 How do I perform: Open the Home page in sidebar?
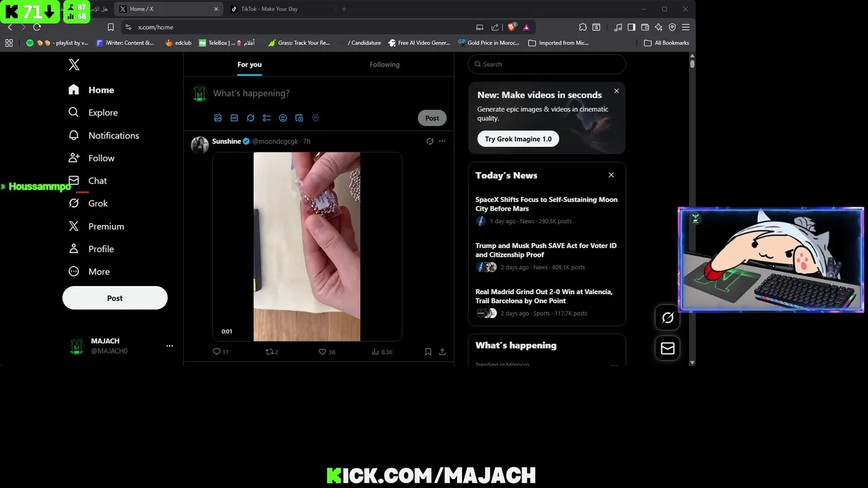pos(92,90)
